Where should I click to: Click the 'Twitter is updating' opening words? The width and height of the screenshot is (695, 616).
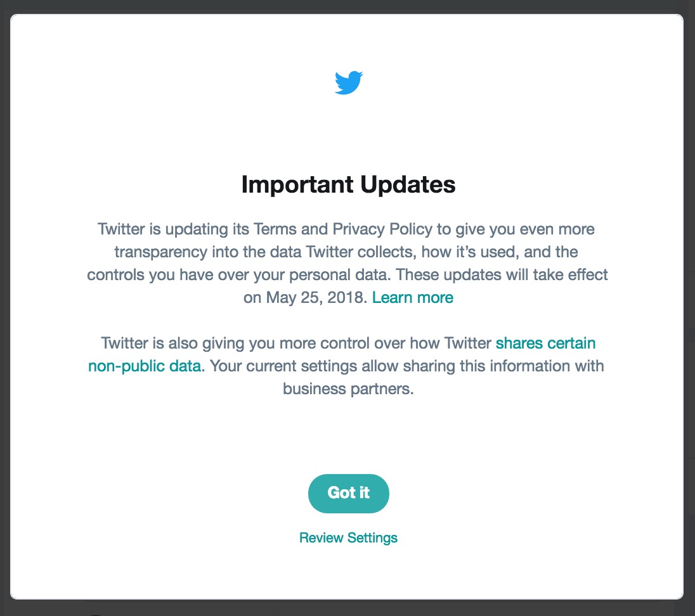tap(163, 229)
